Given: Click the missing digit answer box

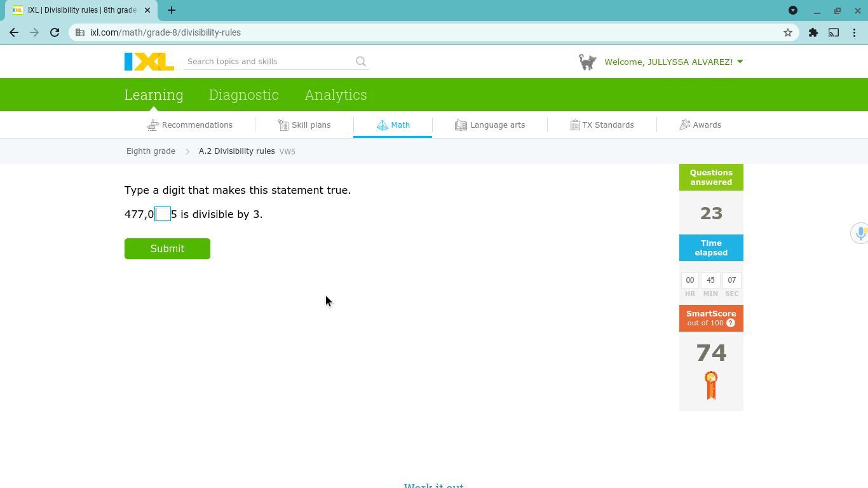Looking at the screenshot, I should coord(163,214).
